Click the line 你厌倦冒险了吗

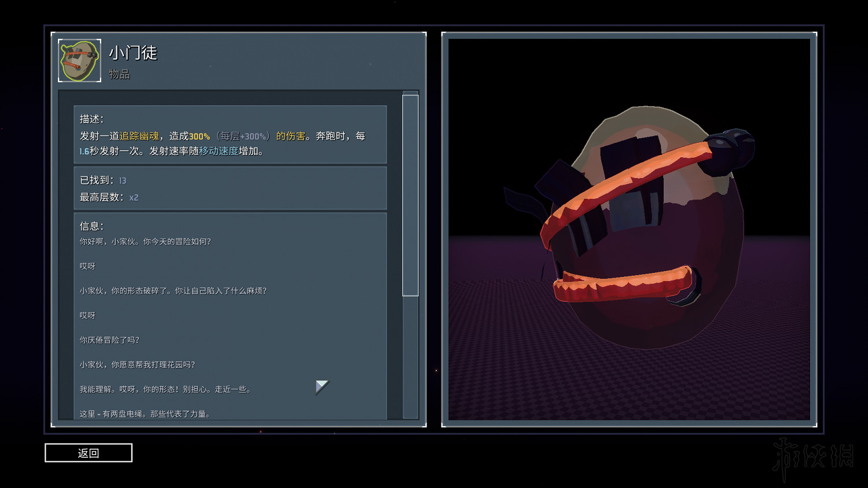[109, 340]
